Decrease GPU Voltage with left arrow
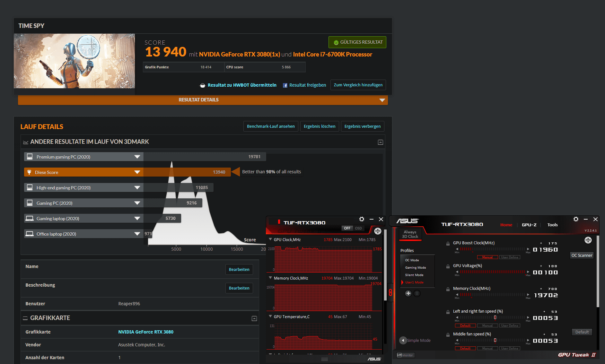Image resolution: width=605 pixels, height=364 pixels. pos(457,272)
